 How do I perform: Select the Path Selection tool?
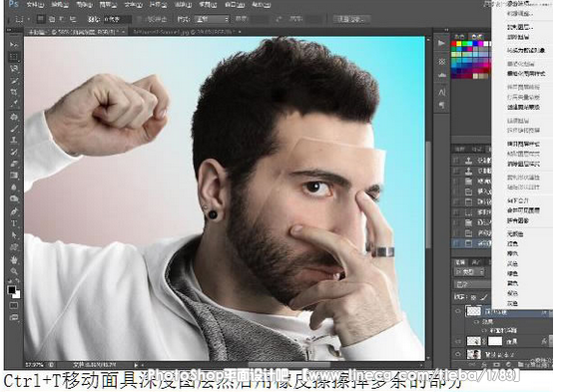tap(14, 235)
